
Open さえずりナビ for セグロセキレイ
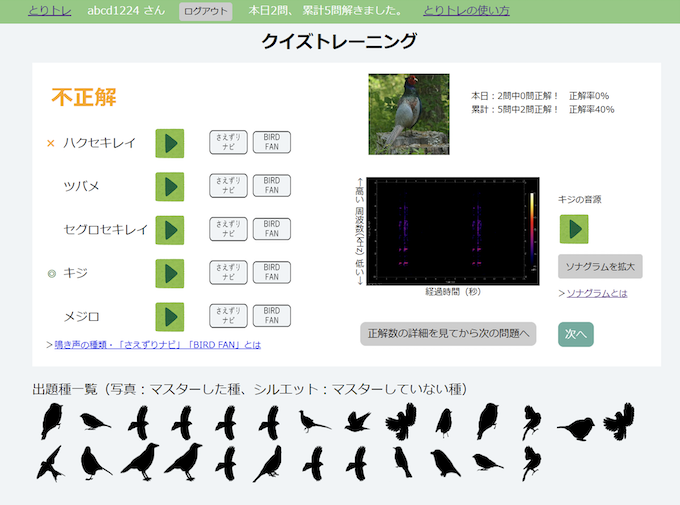[x=228, y=229]
